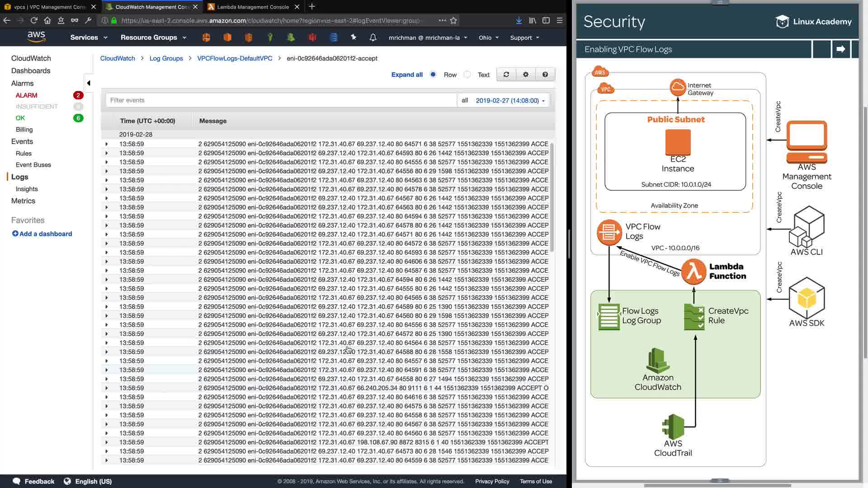Open Insights in the sidebar

[27, 189]
